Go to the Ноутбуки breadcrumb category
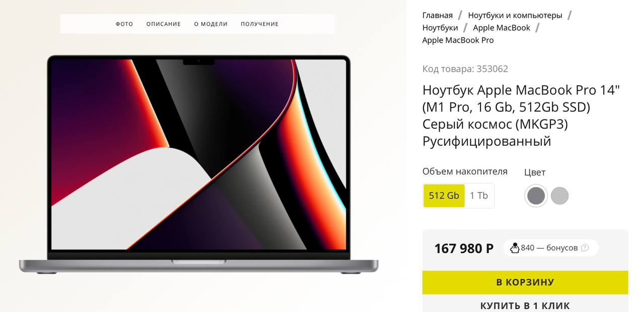The width and height of the screenshot is (644, 312). point(440,28)
